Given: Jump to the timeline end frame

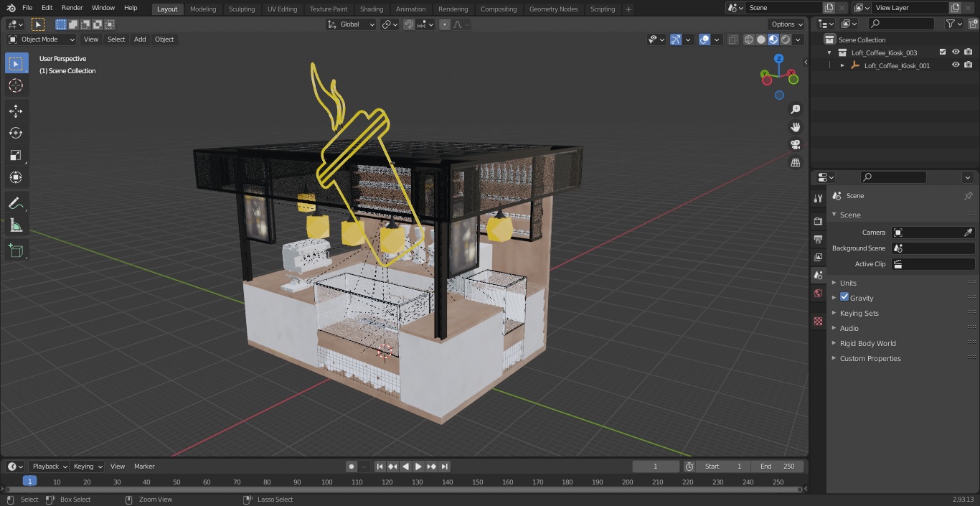Looking at the screenshot, I should 445,467.
